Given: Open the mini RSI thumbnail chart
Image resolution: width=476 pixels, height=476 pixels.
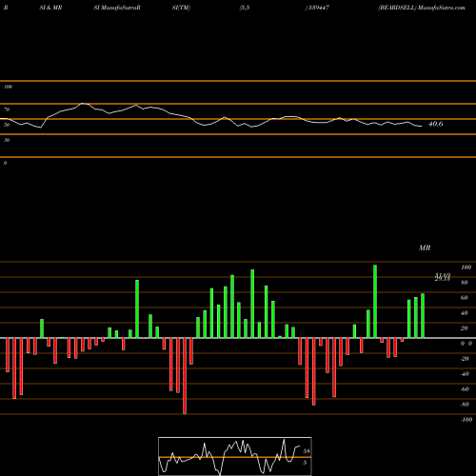Looking at the screenshot, I should (235, 456).
